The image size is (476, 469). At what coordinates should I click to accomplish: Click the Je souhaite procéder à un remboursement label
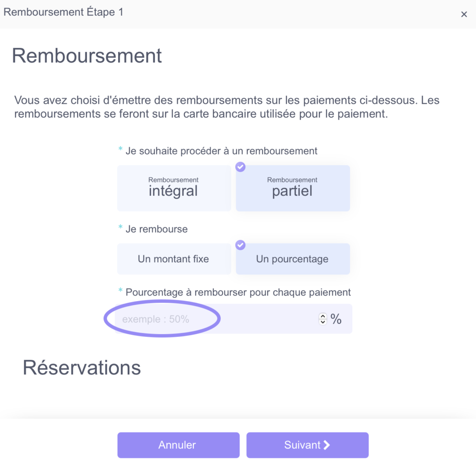coord(222,151)
